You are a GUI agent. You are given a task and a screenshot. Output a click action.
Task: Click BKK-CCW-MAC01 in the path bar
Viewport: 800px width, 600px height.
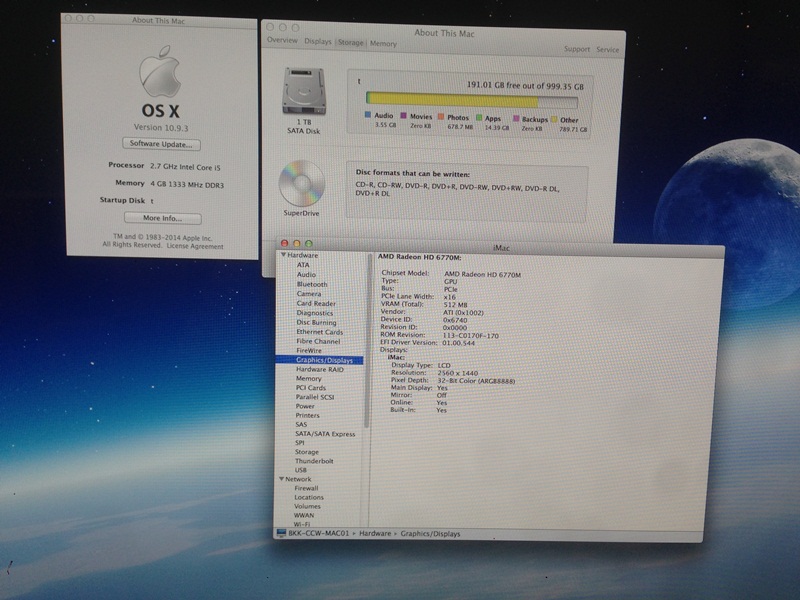pos(318,533)
